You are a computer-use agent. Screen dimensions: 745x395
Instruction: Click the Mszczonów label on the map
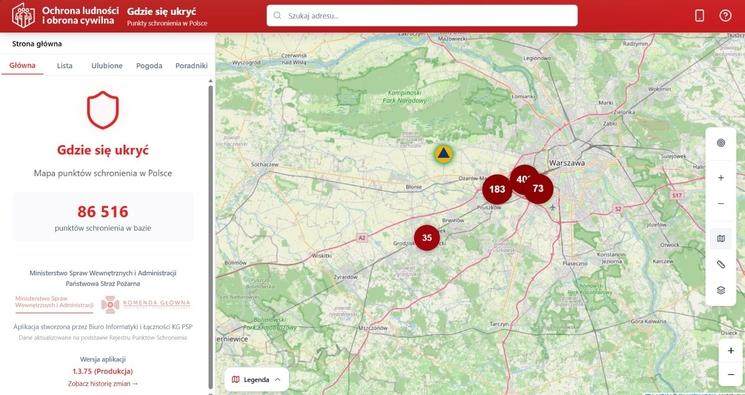(x=373, y=328)
